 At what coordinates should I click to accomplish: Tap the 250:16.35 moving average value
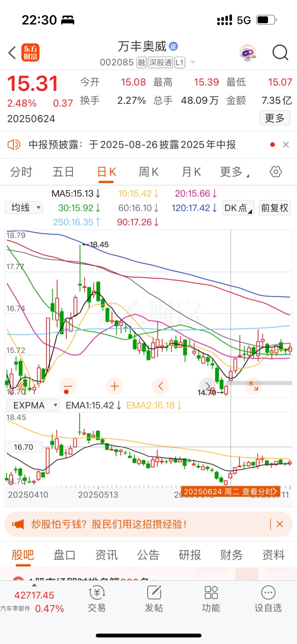click(77, 222)
